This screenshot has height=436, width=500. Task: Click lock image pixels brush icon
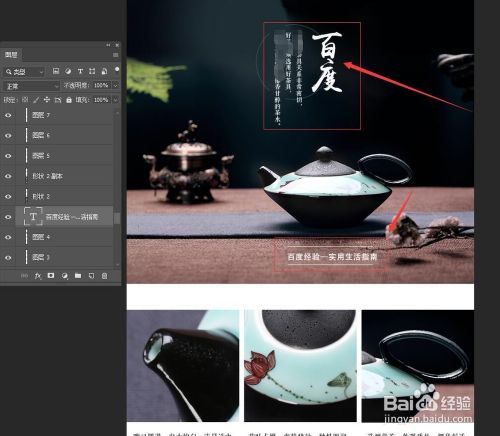pos(36,100)
